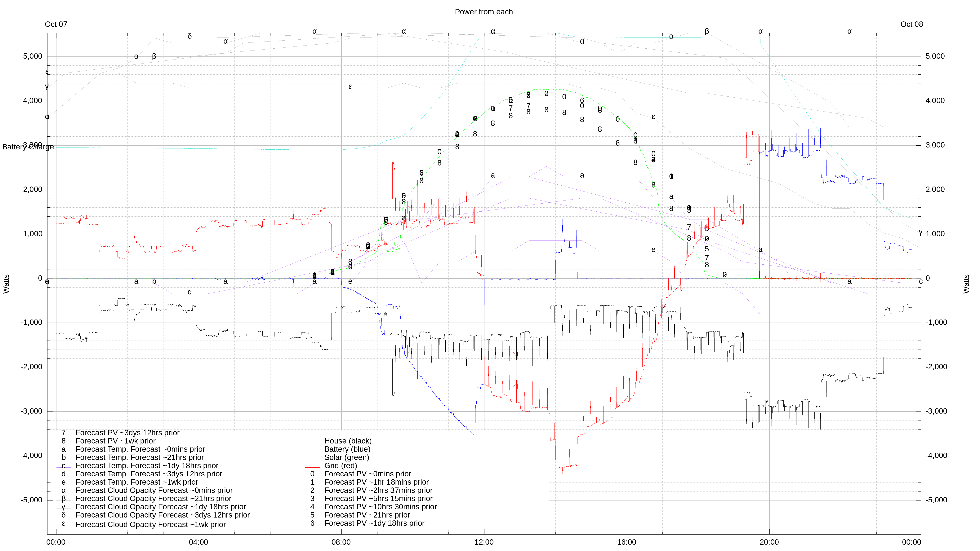The image size is (980, 551).
Task: Click legend 'Forecast Temp. Forecast ~1wk prior'
Action: (137, 482)
